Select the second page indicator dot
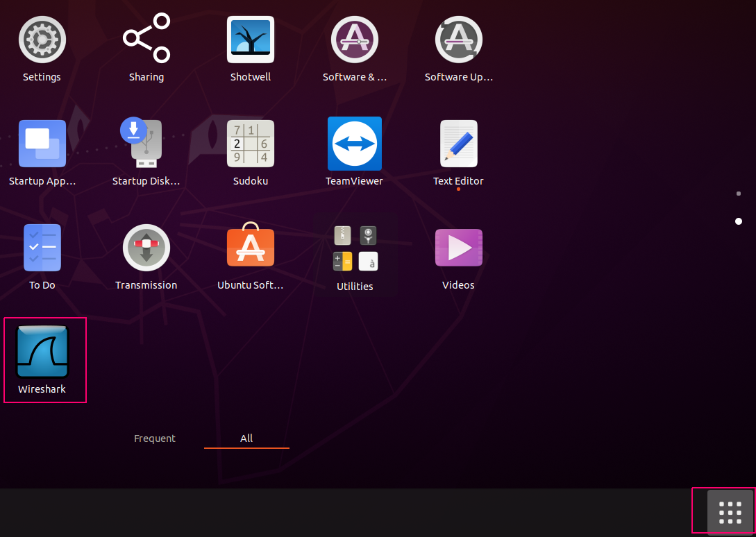 point(738,221)
